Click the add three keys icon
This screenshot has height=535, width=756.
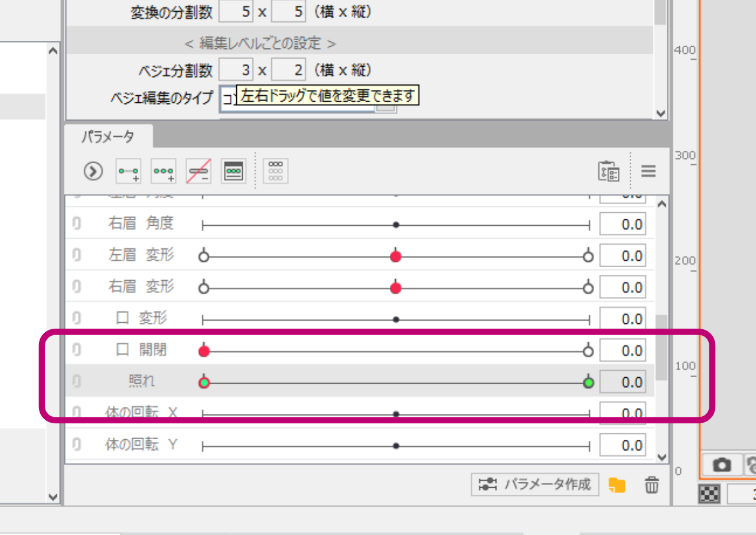pos(164,171)
